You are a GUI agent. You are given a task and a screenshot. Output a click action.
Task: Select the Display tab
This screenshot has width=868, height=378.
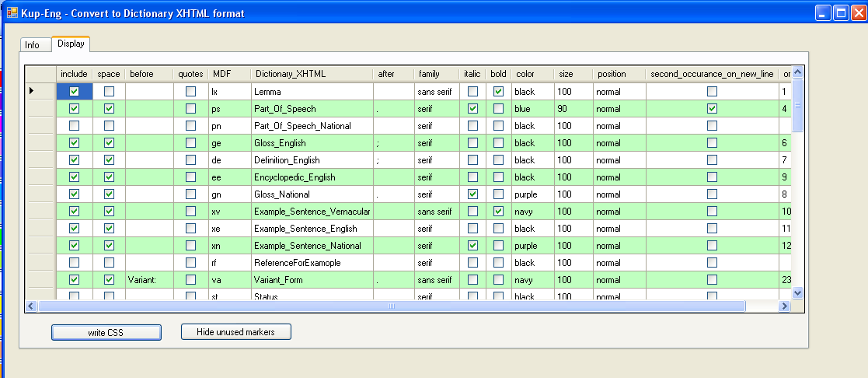pos(71,44)
